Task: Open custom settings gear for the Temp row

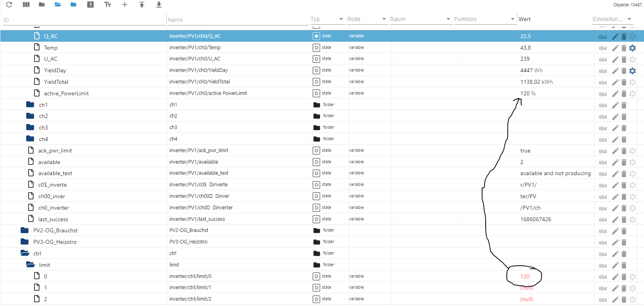Action: click(632, 48)
